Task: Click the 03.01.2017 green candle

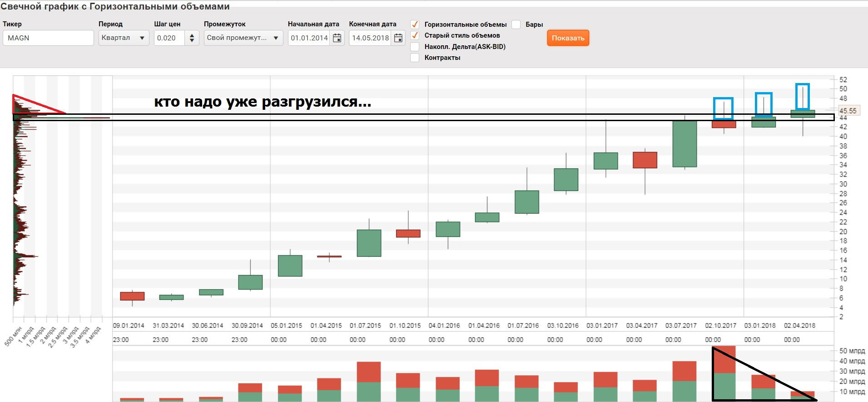Action: pos(605,161)
